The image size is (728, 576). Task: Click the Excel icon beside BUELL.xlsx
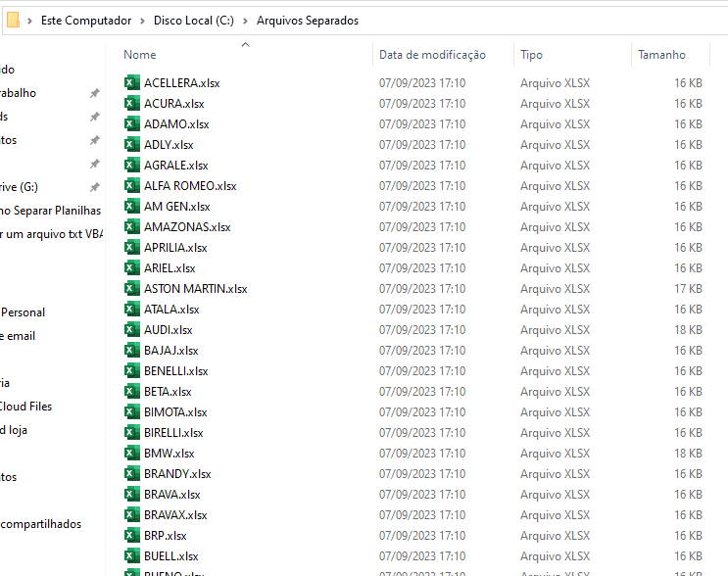click(x=132, y=556)
